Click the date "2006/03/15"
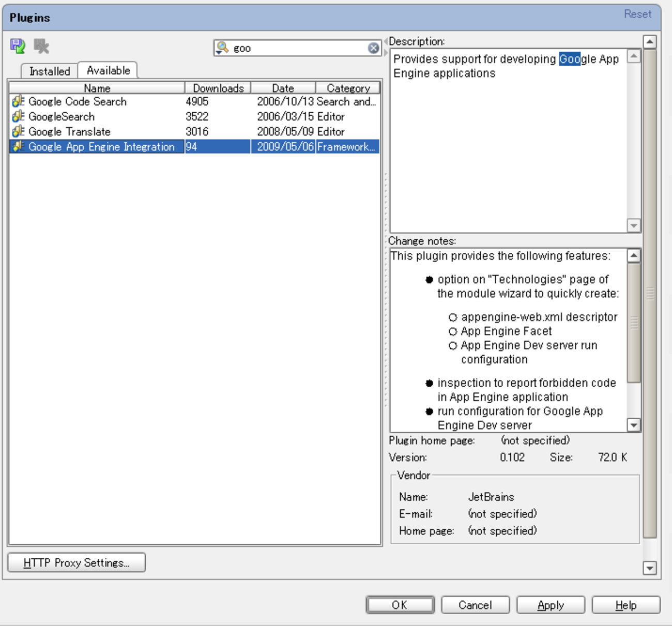Image resolution: width=672 pixels, height=626 pixels. point(285,116)
